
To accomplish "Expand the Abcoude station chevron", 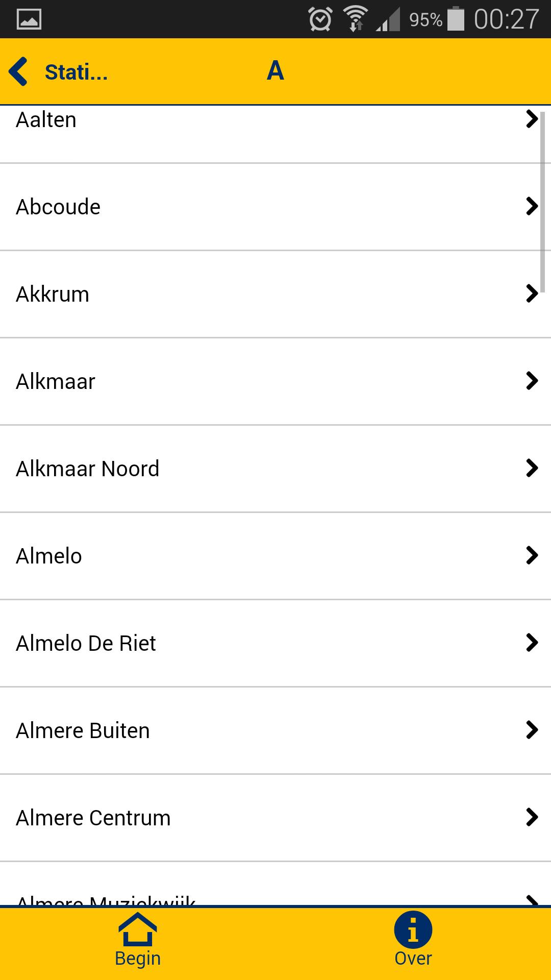I will pyautogui.click(x=532, y=206).
